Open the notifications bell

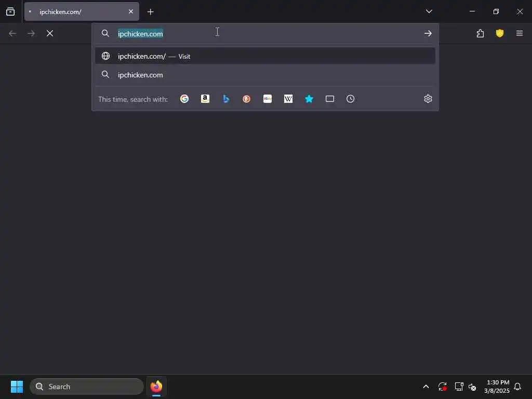pyautogui.click(x=518, y=387)
